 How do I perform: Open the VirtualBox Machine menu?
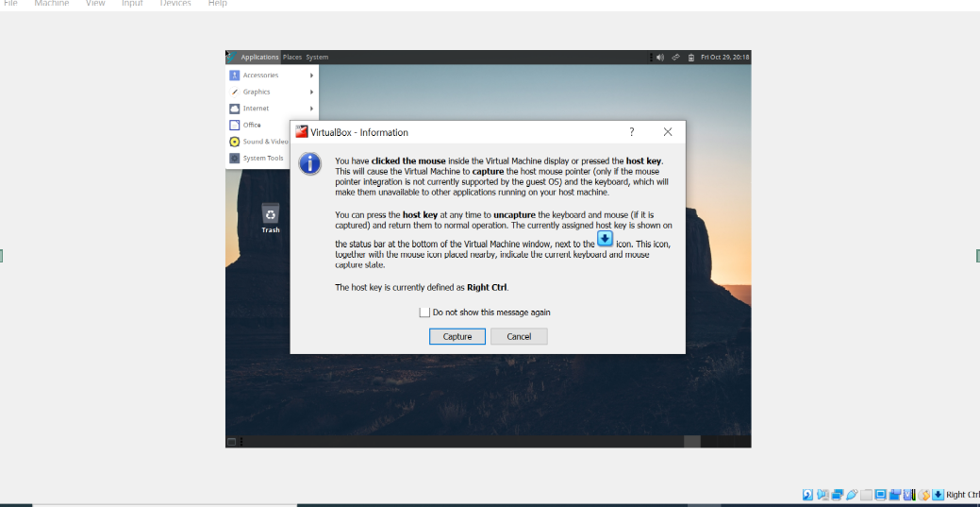(x=52, y=3)
